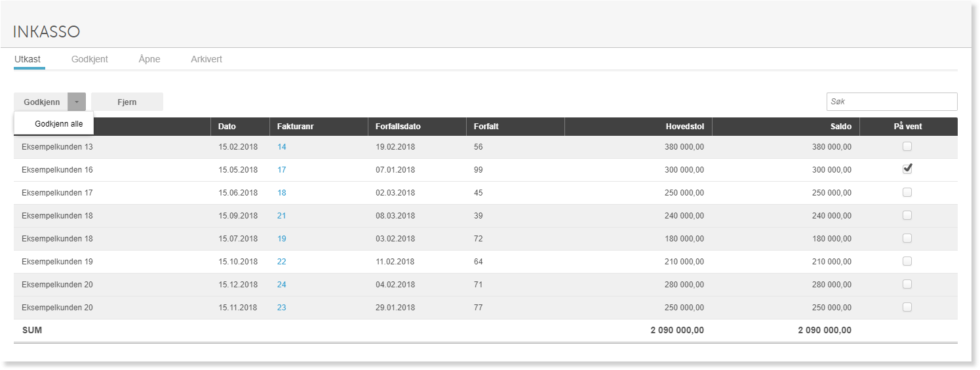Image resolution: width=980 pixels, height=370 pixels.
Task: Click the SUM row label
Action: click(32, 331)
